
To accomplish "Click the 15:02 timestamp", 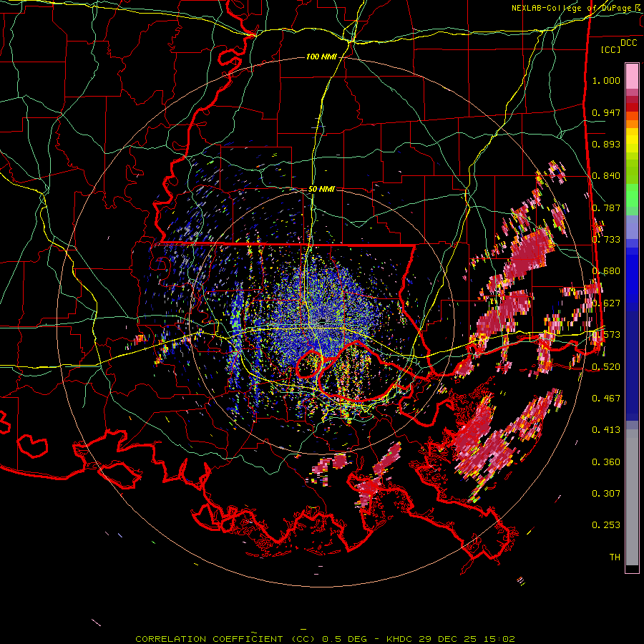I will pos(499,639).
